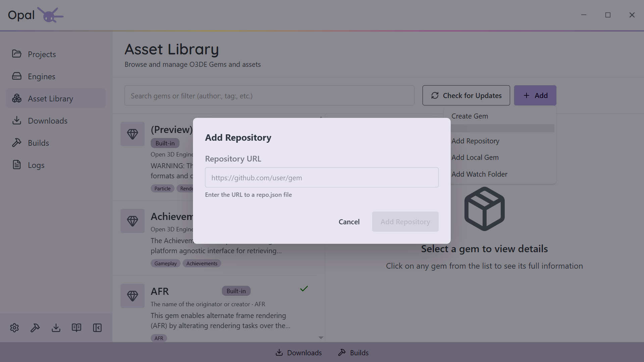
Task: Click Check for Updates button
Action: coord(466,95)
